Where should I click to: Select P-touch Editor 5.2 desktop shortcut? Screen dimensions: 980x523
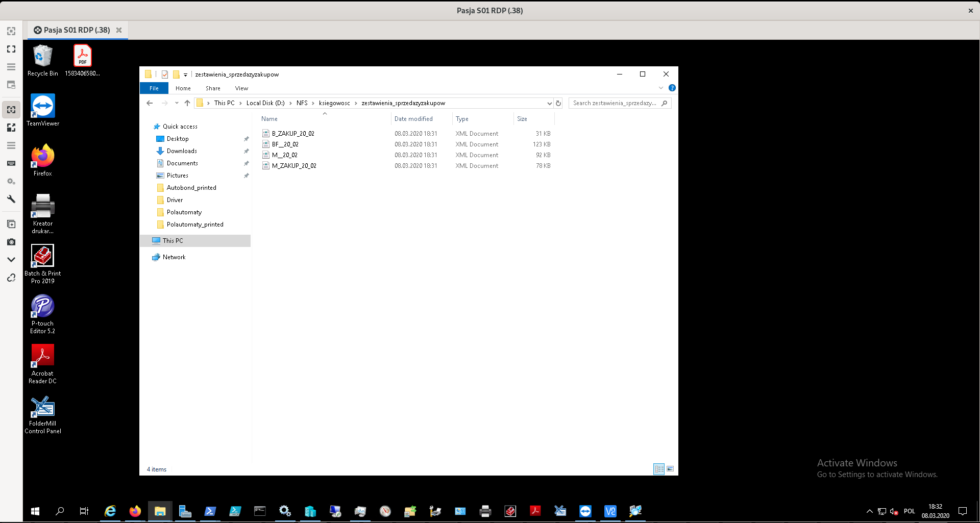pos(43,314)
